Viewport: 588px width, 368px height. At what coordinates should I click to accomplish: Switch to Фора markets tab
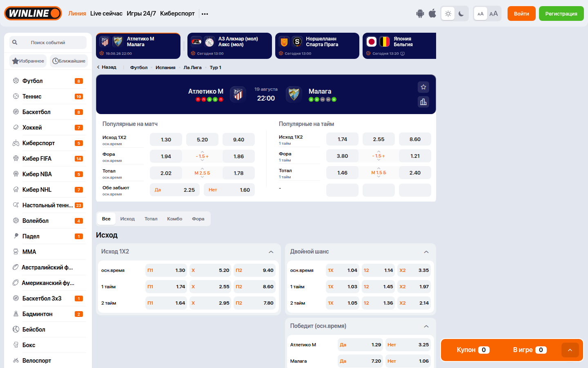(198, 219)
